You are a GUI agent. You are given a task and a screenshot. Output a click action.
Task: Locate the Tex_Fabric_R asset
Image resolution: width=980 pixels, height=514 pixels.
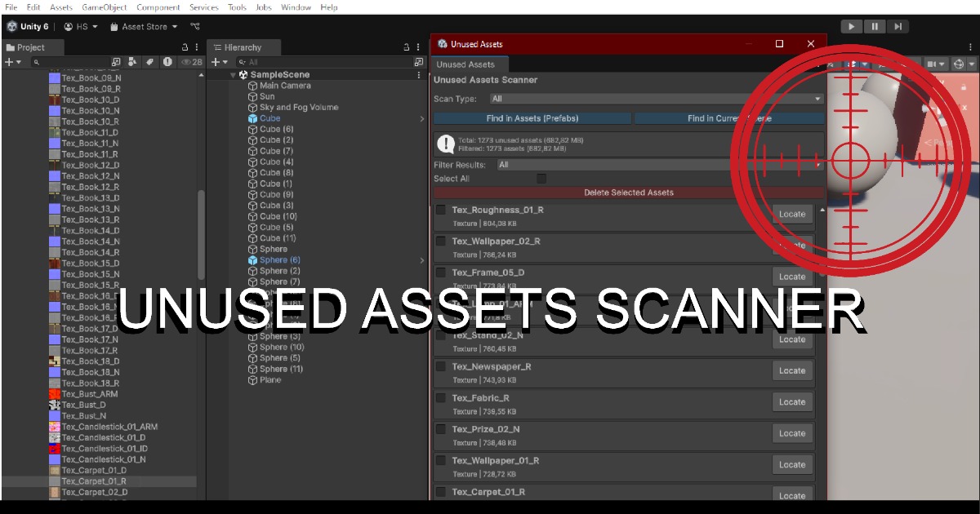click(x=792, y=401)
